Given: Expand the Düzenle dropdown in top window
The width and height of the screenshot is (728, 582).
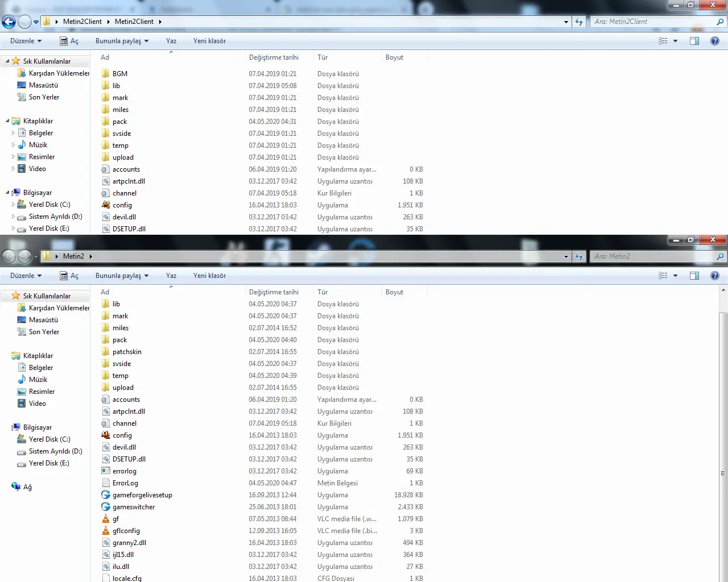Looking at the screenshot, I should 26,41.
